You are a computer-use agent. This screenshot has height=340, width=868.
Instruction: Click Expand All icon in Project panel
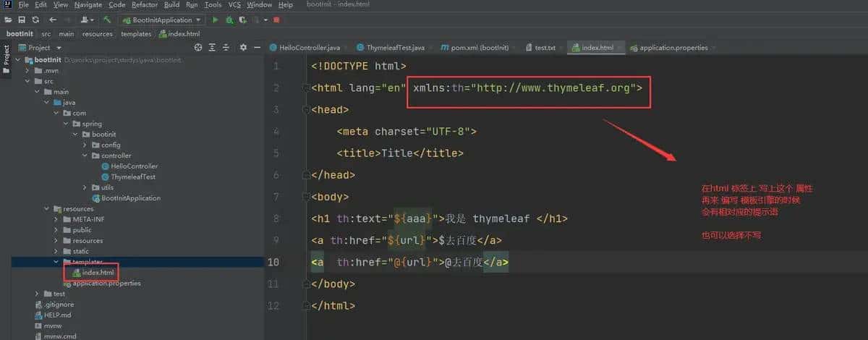pyautogui.click(x=212, y=47)
